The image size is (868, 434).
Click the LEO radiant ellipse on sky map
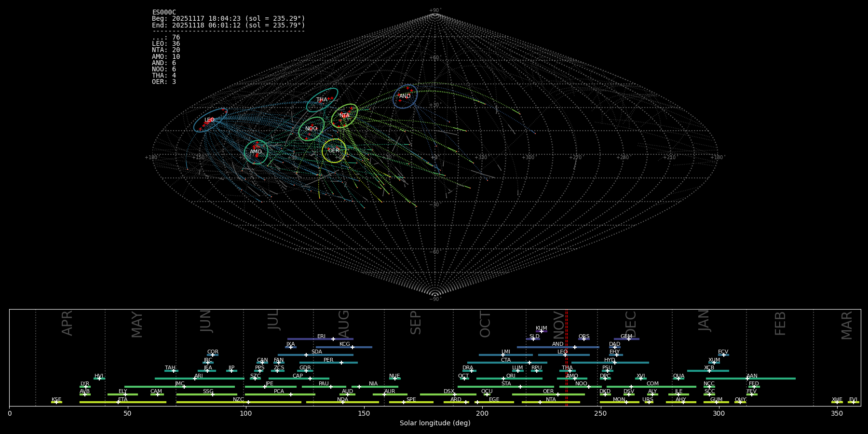click(210, 120)
